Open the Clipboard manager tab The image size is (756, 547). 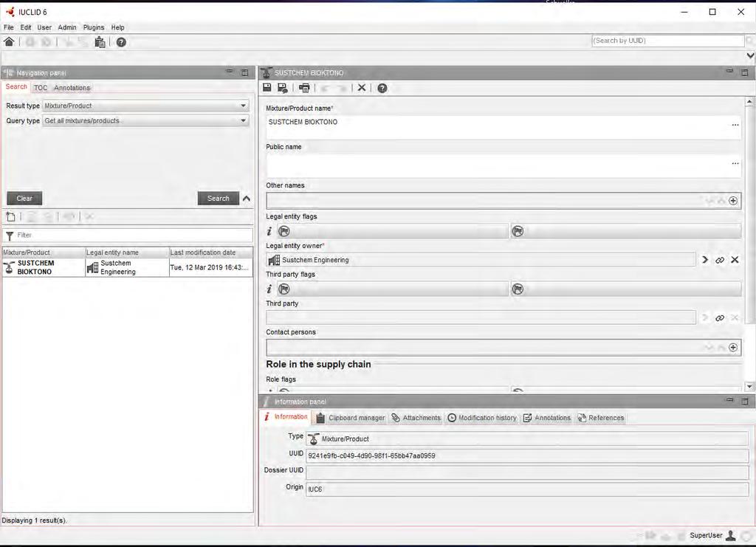pyautogui.click(x=351, y=418)
